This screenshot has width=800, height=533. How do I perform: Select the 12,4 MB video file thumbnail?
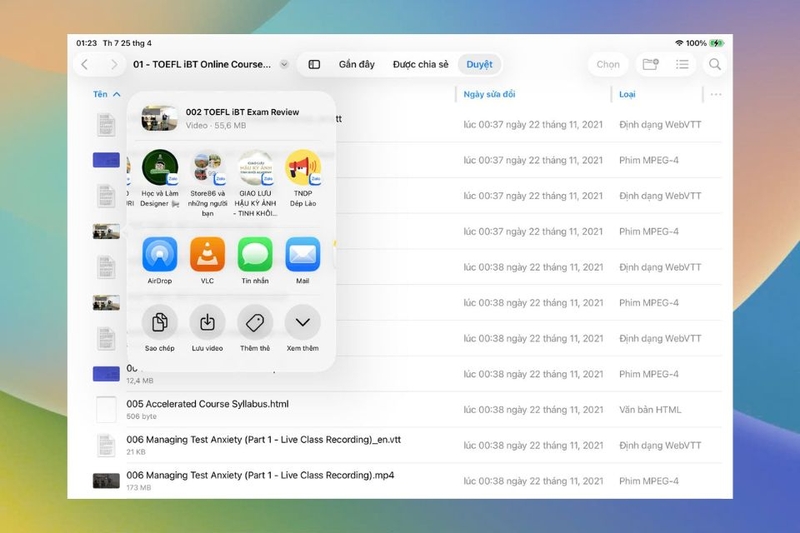tap(106, 374)
